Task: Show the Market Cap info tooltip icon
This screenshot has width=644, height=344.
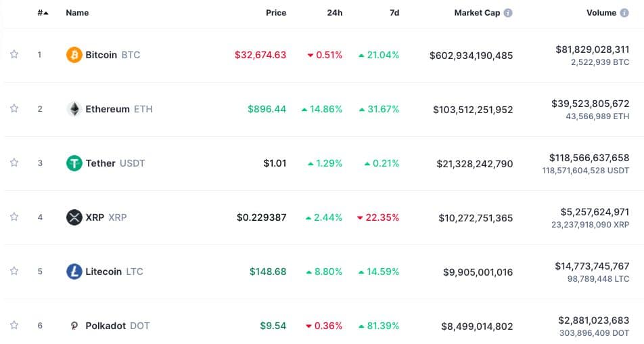Action: point(508,13)
